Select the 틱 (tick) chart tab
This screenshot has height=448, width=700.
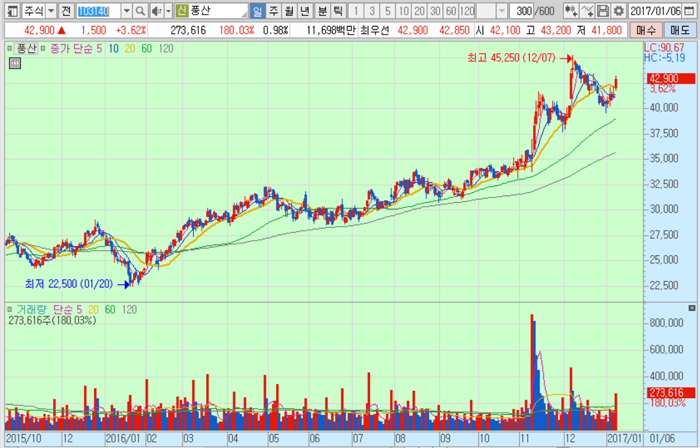click(x=337, y=10)
